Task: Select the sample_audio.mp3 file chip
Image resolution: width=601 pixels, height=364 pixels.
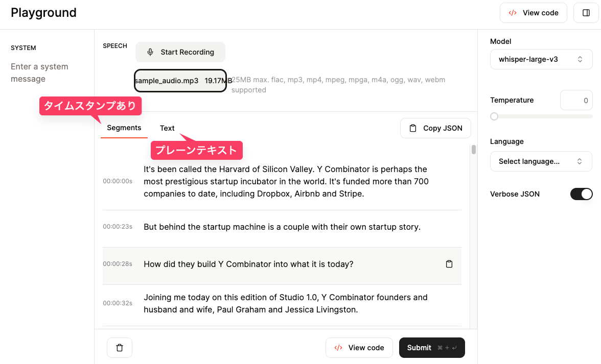Action: click(x=180, y=81)
